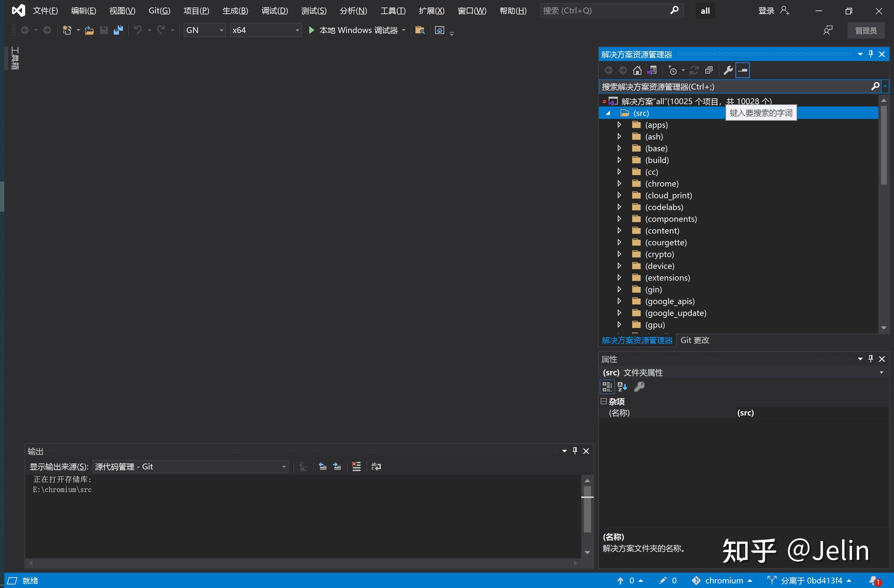Open the 调试(D) menu
Viewport: 894px width, 588px height.
(275, 10)
